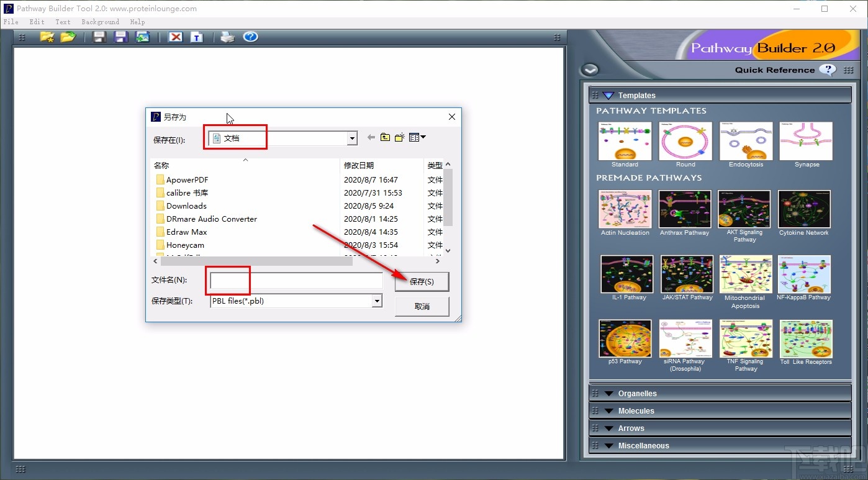This screenshot has height=480, width=868.
Task: Click the Quick Reference question mark icon
Action: coord(827,70)
